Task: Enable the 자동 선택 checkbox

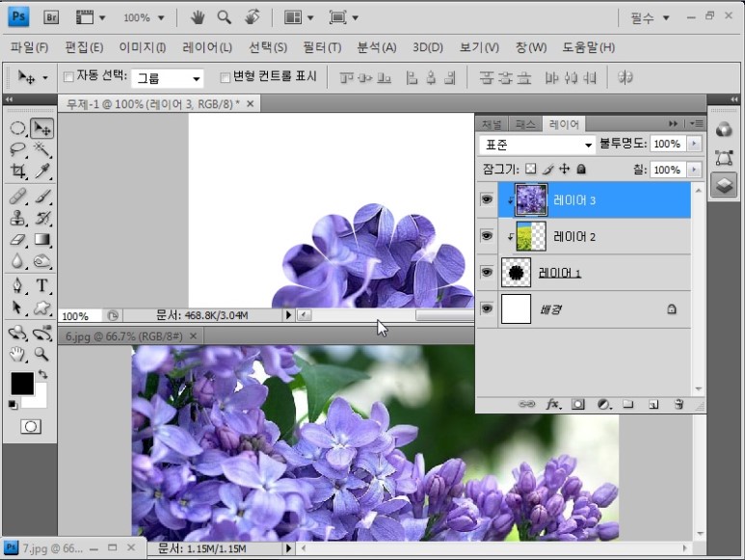Action: tap(68, 77)
